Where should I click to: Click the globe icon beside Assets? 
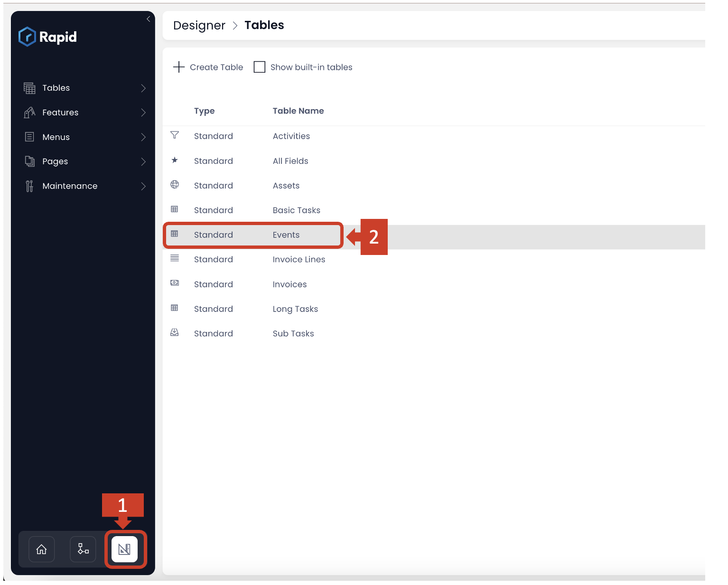click(x=175, y=185)
